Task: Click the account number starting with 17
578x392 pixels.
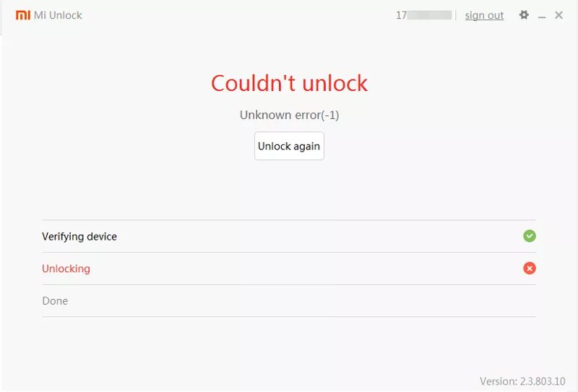Action: point(423,15)
